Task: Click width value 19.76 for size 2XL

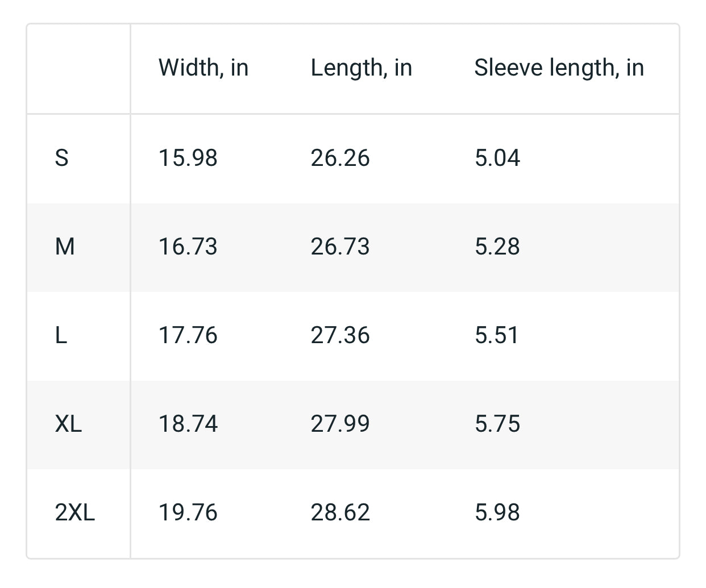Action: point(188,512)
